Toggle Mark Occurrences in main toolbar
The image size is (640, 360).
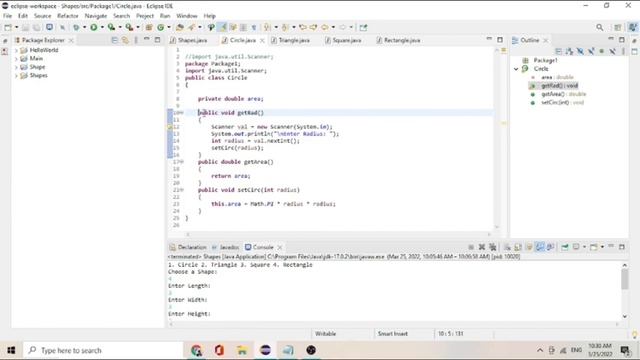coord(222,27)
